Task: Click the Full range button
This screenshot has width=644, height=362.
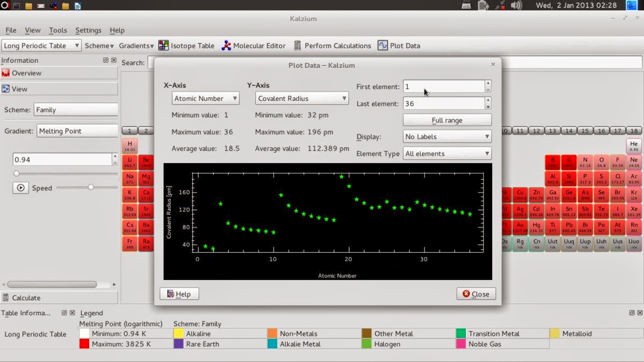Action: click(447, 120)
